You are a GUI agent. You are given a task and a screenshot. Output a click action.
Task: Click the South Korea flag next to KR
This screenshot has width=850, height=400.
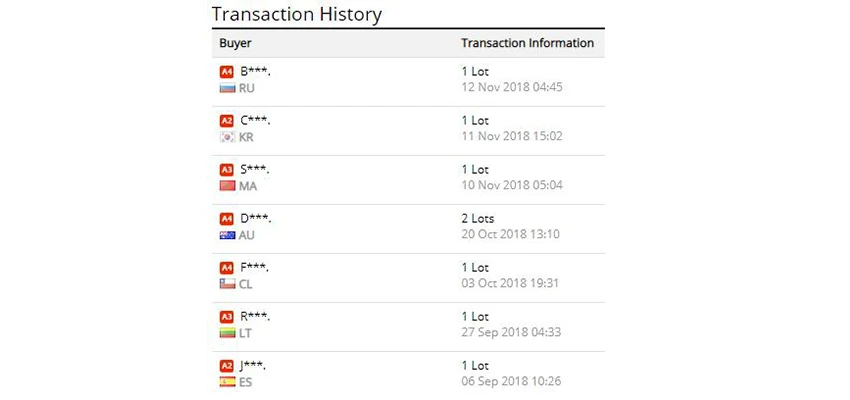[227, 137]
